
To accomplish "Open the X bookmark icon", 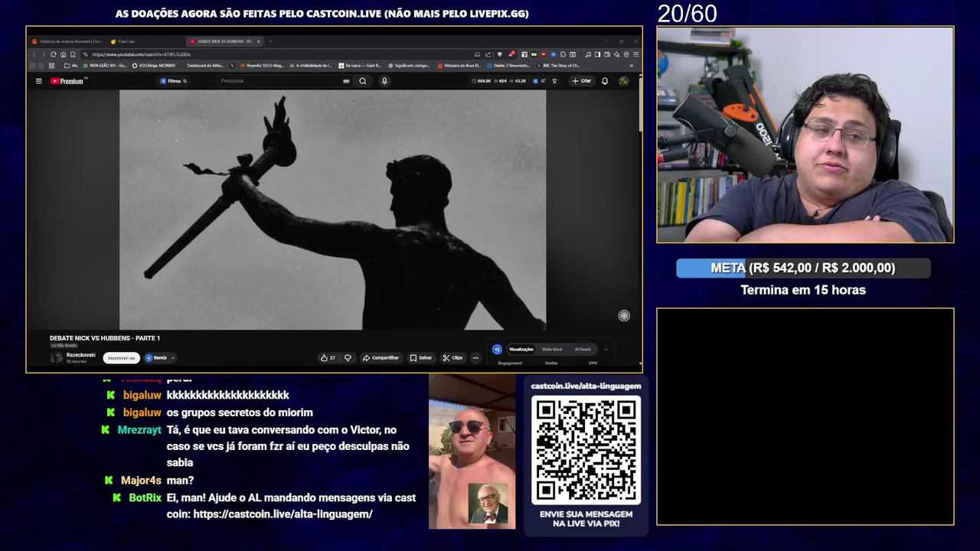I will tap(232, 66).
